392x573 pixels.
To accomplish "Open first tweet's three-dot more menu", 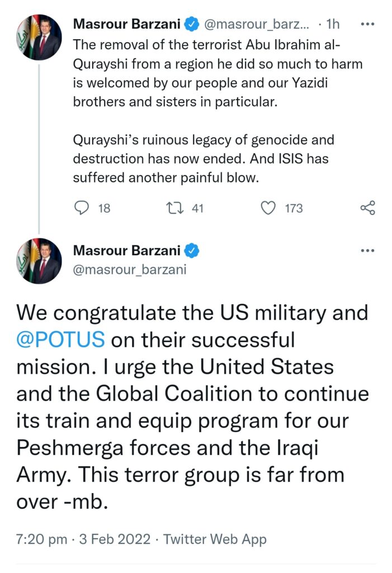I will (x=367, y=25).
